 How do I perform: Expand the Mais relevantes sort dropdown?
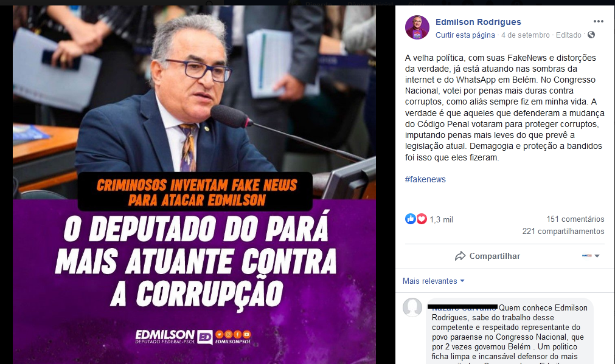433,281
